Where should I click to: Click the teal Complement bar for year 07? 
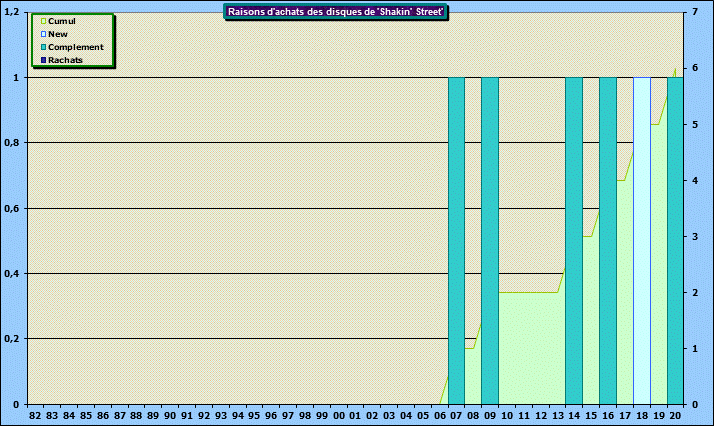pyautogui.click(x=456, y=240)
